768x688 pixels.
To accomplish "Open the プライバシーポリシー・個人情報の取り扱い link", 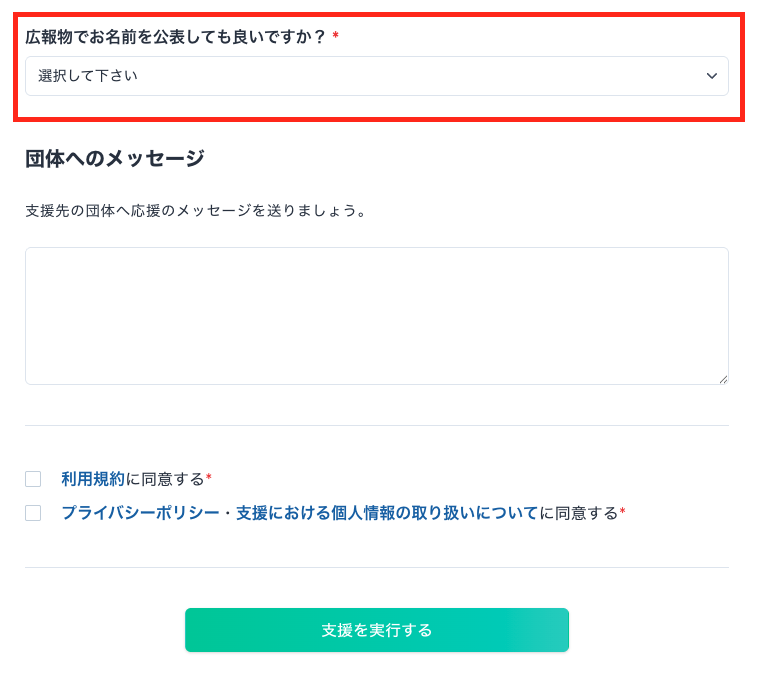I will (x=299, y=513).
